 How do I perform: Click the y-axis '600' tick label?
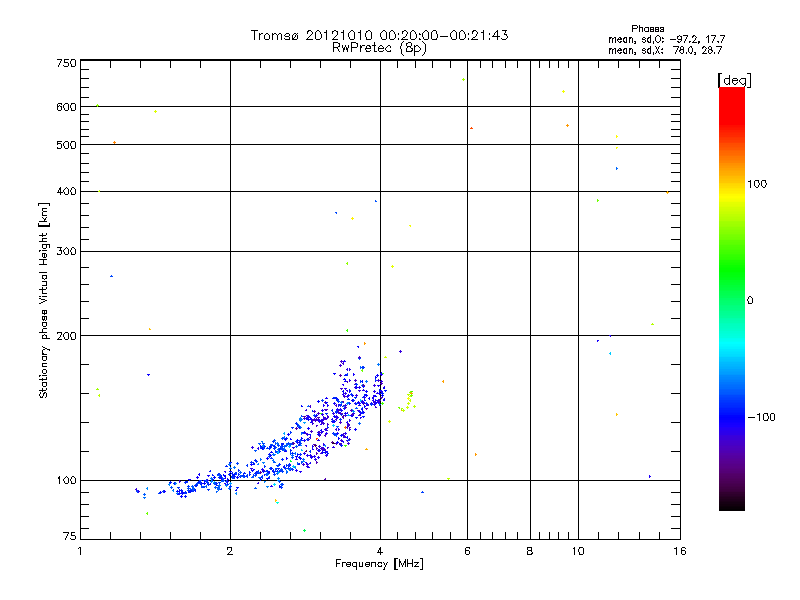click(66, 107)
